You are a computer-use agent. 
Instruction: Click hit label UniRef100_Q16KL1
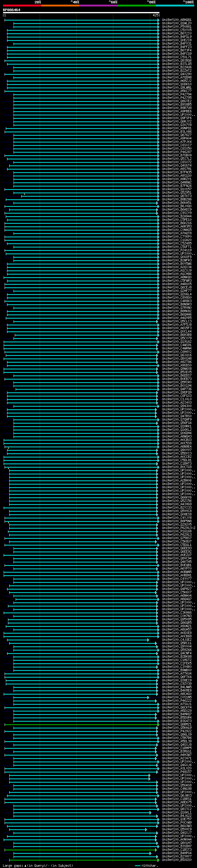(x=176, y=812)
